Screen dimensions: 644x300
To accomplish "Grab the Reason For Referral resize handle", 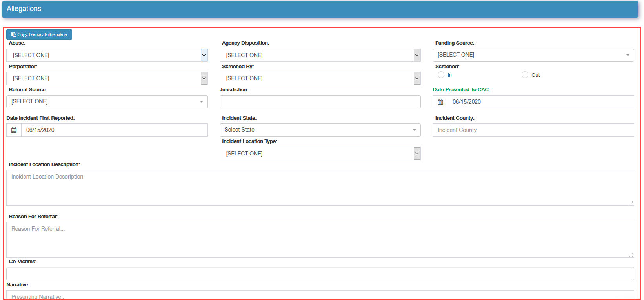I will click(x=631, y=255).
